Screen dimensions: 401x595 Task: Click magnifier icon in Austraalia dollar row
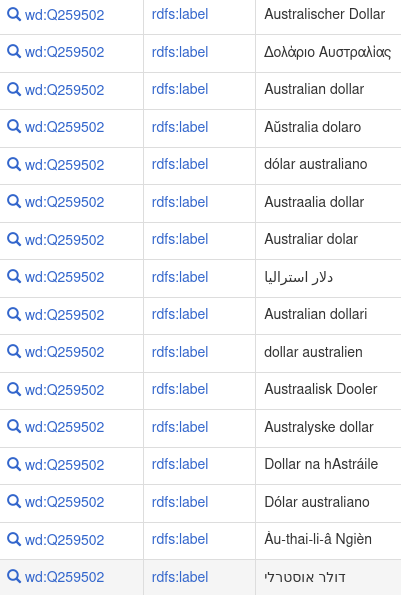(x=14, y=202)
